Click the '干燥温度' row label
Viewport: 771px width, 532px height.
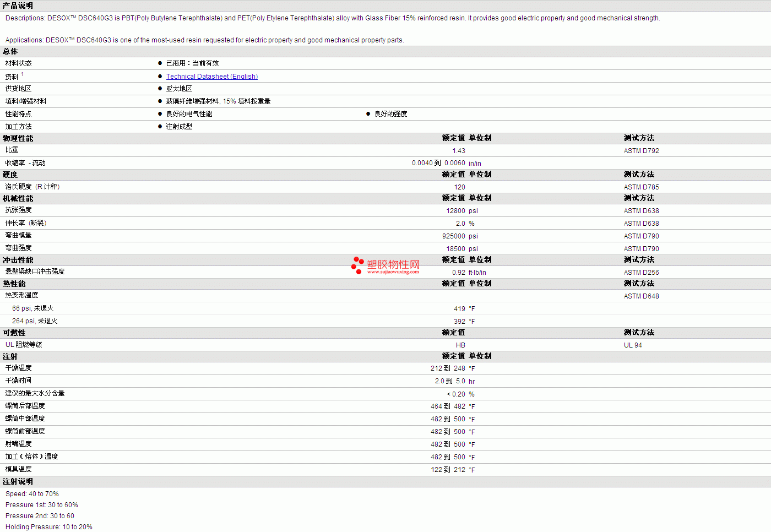(19, 368)
